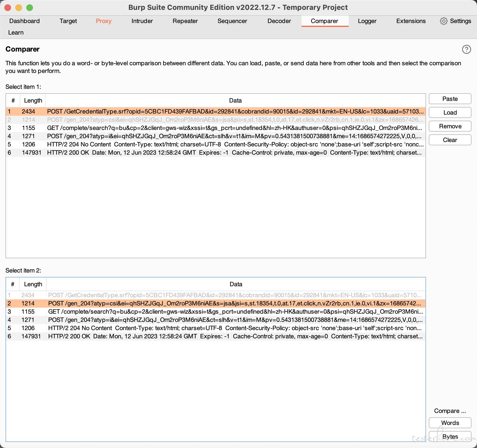The image size is (477, 448).
Task: Click the Load button
Action: tap(450, 112)
